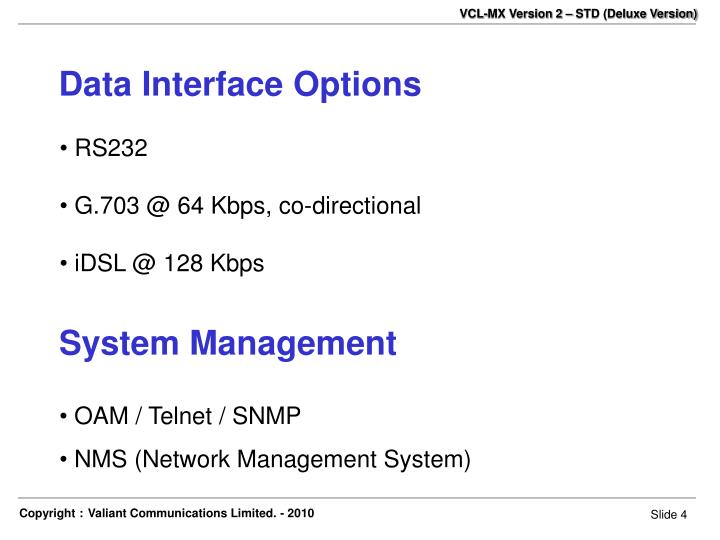Click the 'Slide 4' page label
Screen dimensions: 720x540
click(x=669, y=514)
